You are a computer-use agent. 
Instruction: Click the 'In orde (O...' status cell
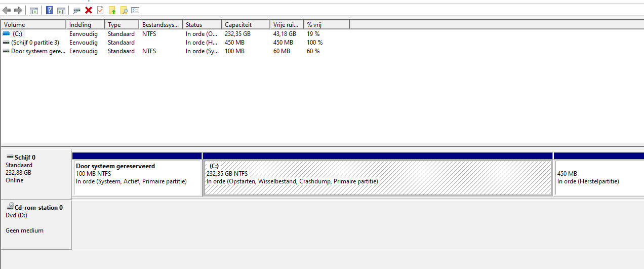pos(202,34)
